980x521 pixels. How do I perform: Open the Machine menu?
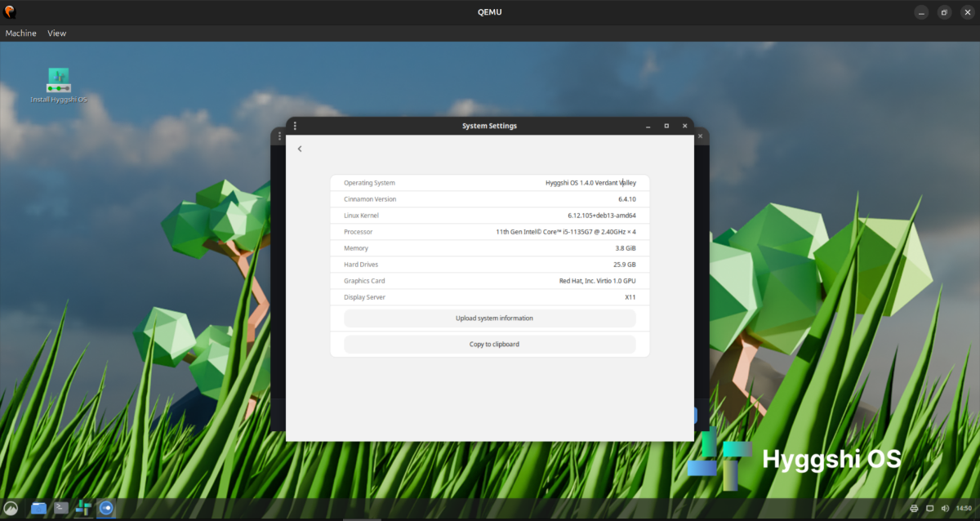point(21,33)
